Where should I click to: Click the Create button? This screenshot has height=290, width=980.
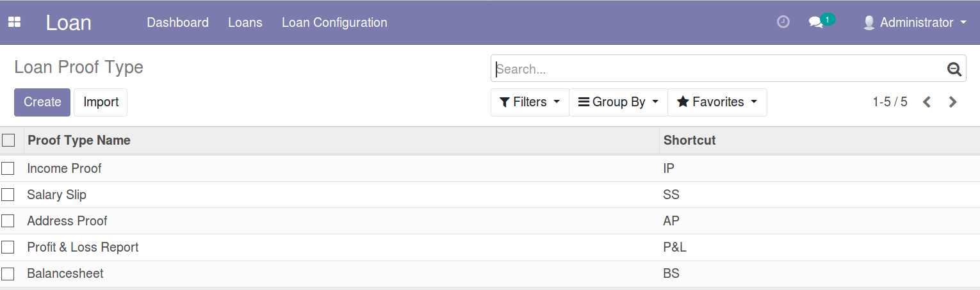(x=42, y=102)
